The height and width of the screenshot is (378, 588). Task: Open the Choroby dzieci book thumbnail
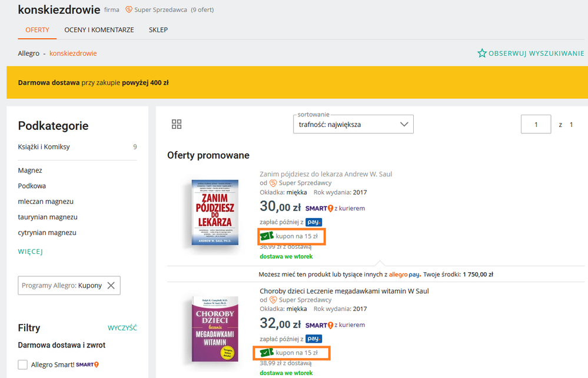coord(215,329)
